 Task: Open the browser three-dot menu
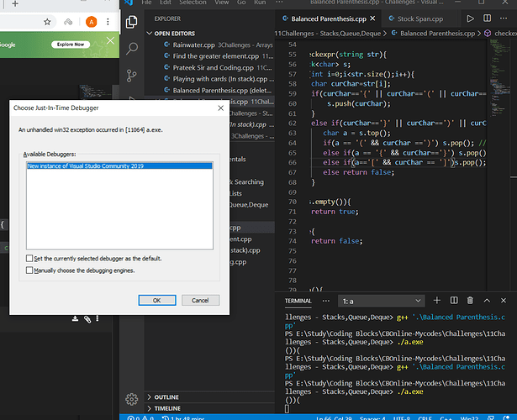[108, 22]
